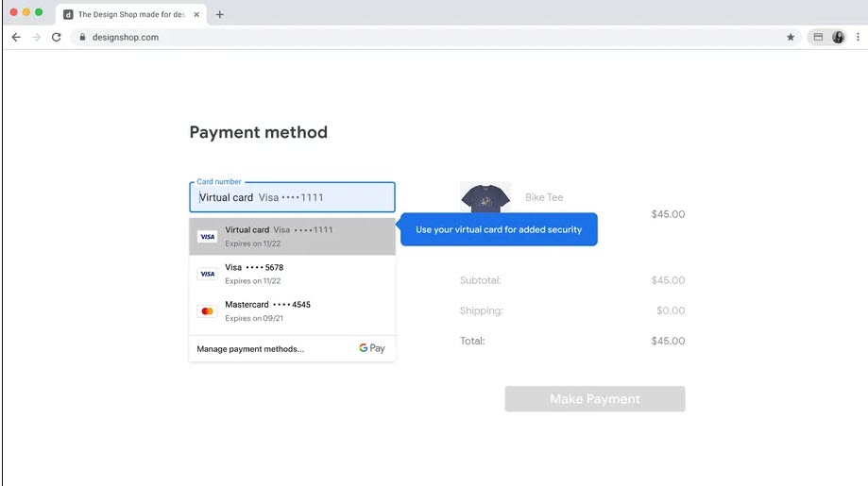Close The Design Shop tab

(196, 14)
